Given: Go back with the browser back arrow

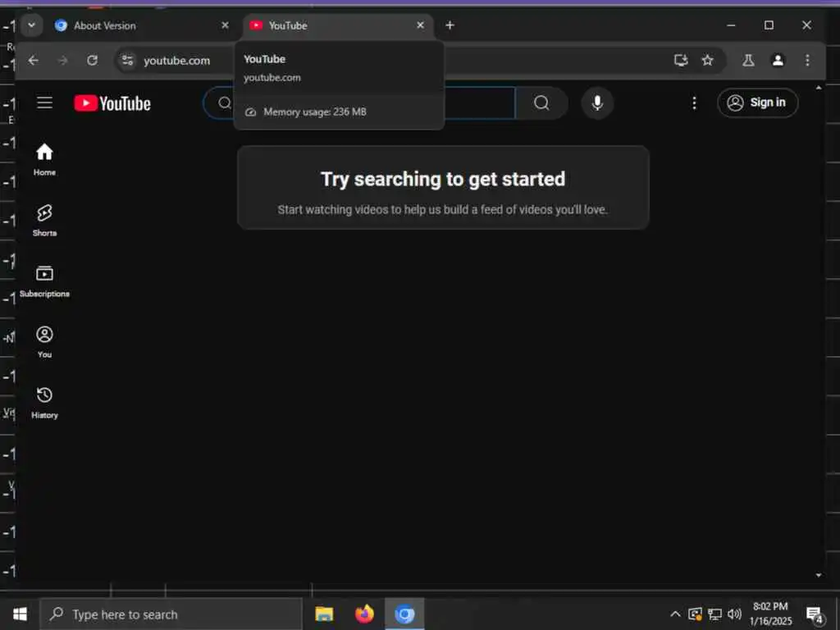Looking at the screenshot, I should pyautogui.click(x=33, y=61).
